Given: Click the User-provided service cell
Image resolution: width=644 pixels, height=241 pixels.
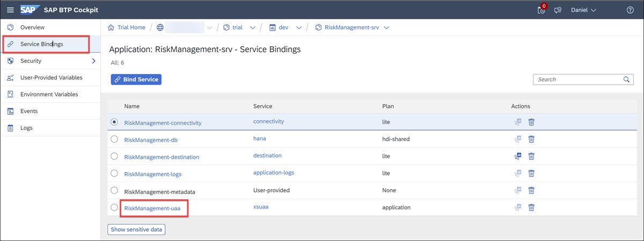Looking at the screenshot, I should pyautogui.click(x=272, y=190).
